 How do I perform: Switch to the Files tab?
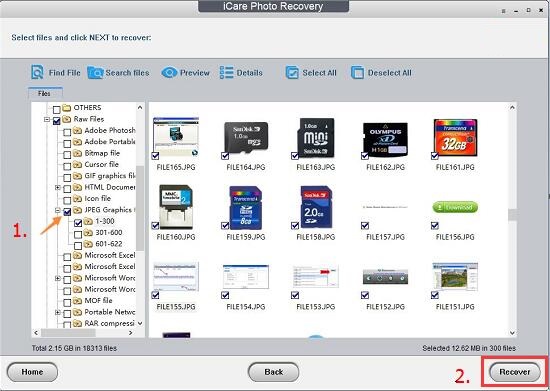[45, 93]
